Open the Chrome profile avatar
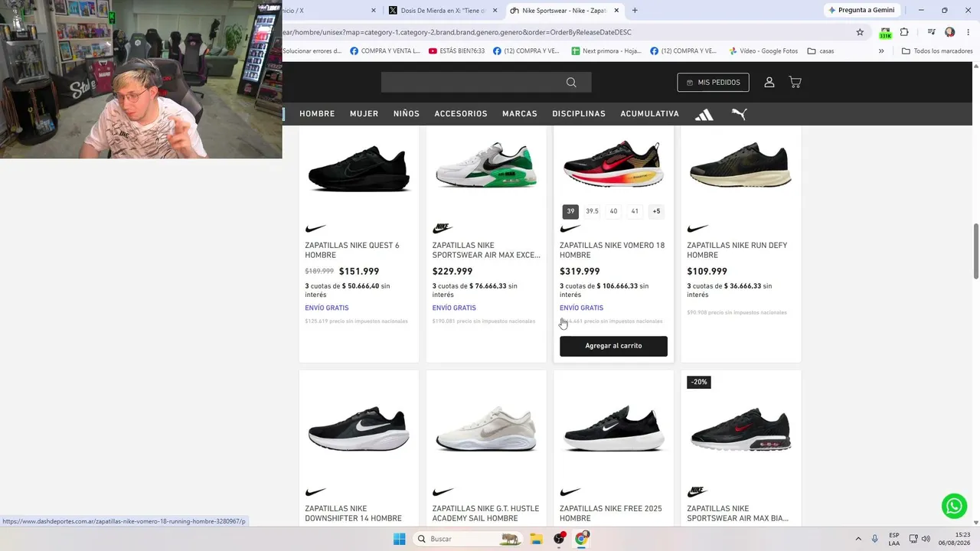The width and height of the screenshot is (980, 551). point(950,32)
